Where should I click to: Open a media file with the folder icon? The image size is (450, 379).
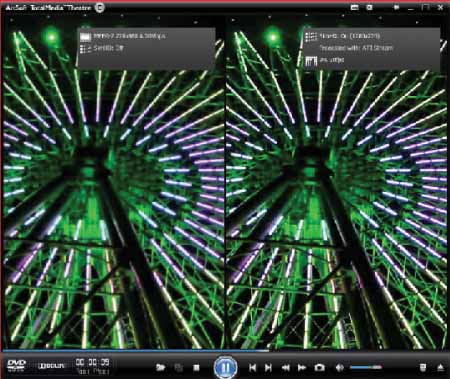[161, 367]
